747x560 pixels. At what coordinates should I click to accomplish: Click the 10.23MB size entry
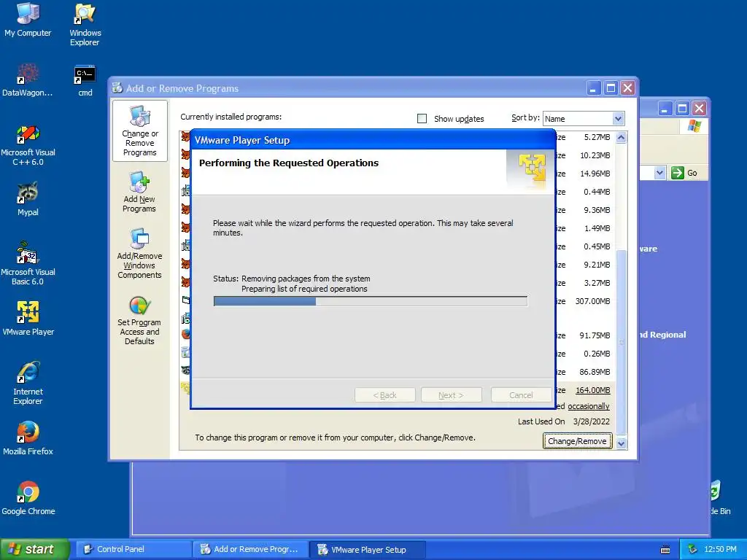coord(595,155)
